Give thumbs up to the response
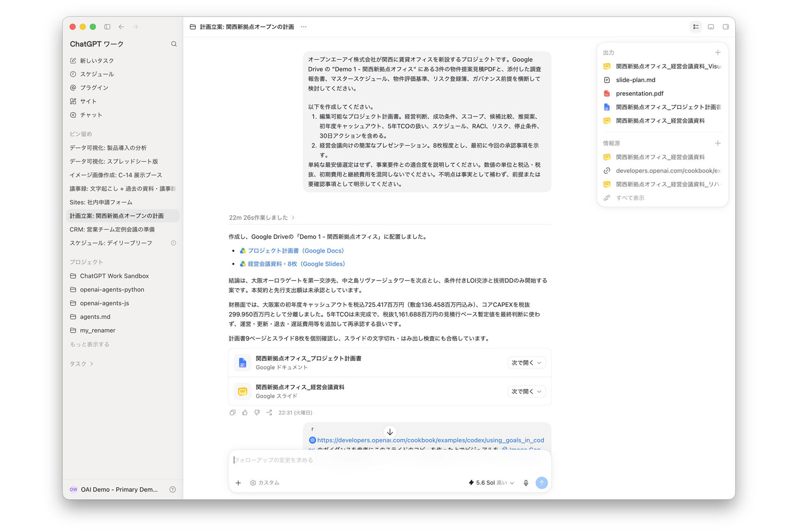This screenshot has height=532, width=798. point(245,413)
